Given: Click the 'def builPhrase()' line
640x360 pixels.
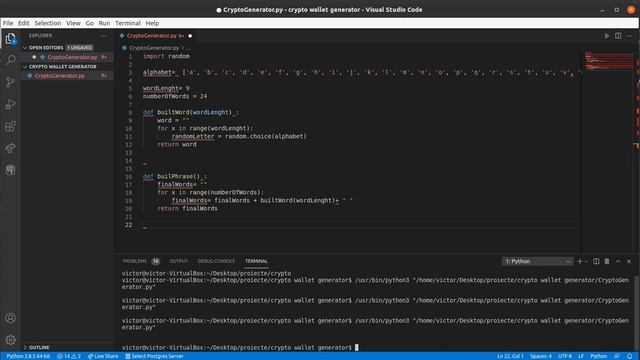Looking at the screenshot, I should tap(175, 176).
